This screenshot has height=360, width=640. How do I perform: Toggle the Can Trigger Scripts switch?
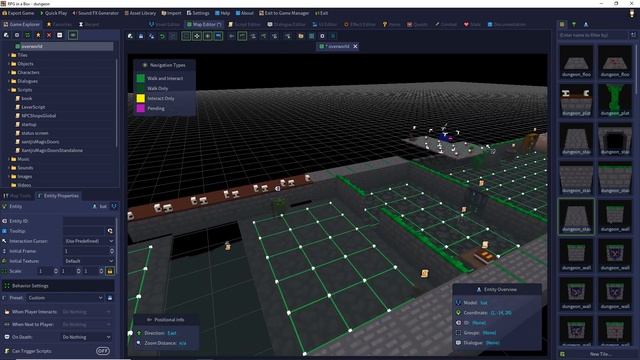click(x=102, y=351)
